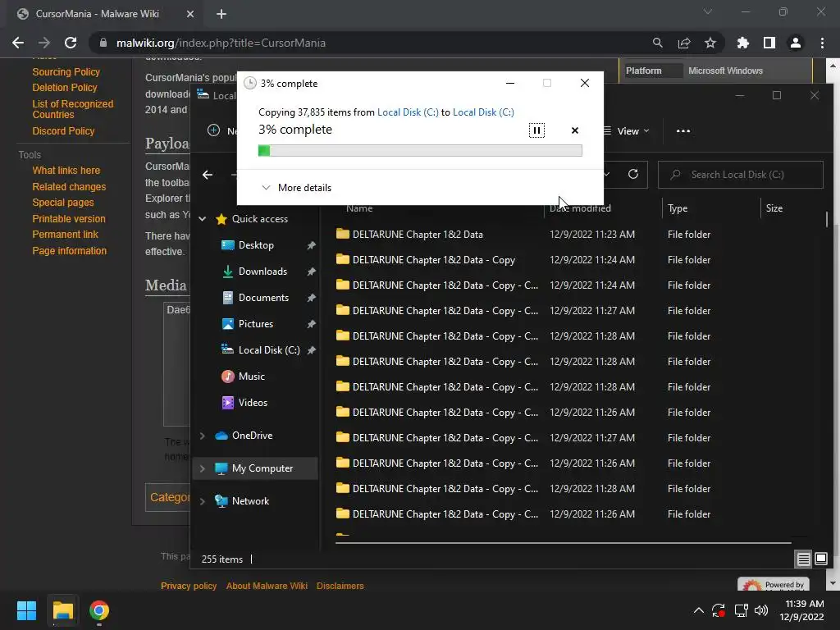Open the View dropdown in Explorer
Image resolution: width=840 pixels, height=630 pixels.
tap(626, 130)
